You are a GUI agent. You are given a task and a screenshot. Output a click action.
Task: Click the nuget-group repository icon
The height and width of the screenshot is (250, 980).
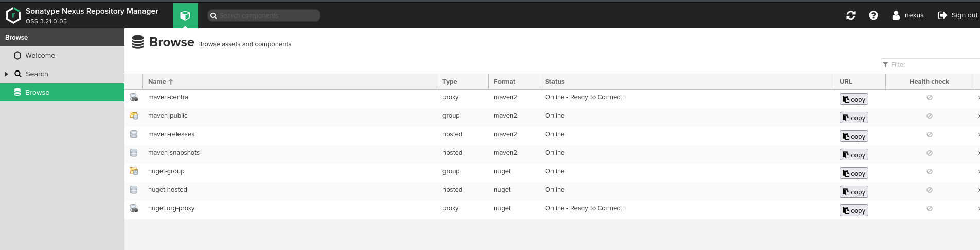pos(134,171)
